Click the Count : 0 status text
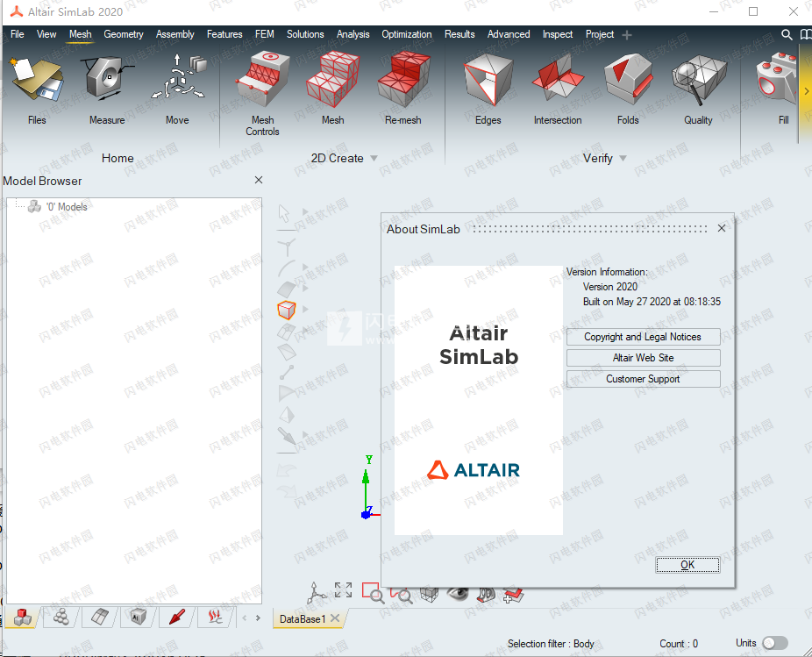This screenshot has width=812, height=657. [679, 644]
